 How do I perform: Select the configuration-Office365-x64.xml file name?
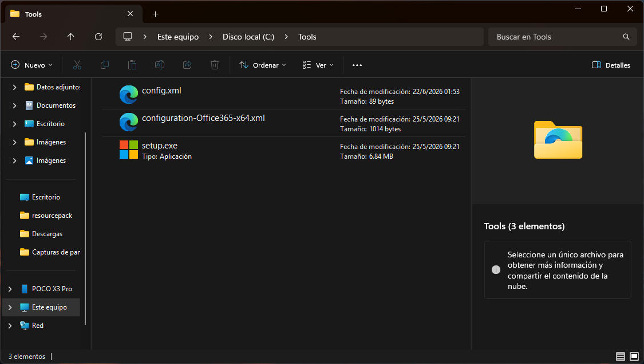pyautogui.click(x=203, y=118)
